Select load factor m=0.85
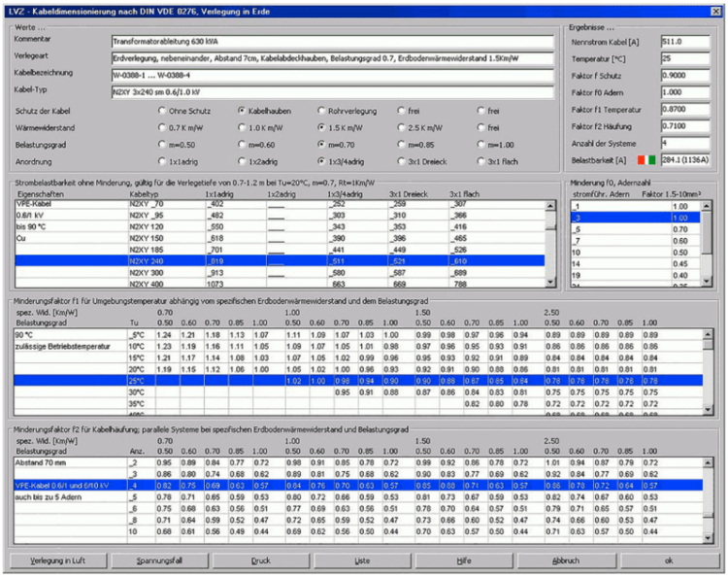Viewport: 728px width, 578px height. [402, 144]
